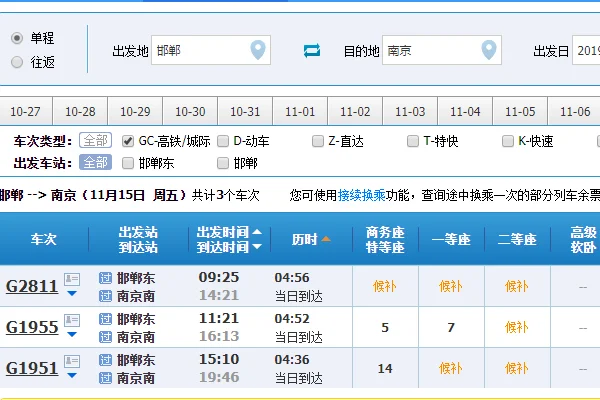Uncheck the GC-高铁/城际 train type

tap(128, 141)
